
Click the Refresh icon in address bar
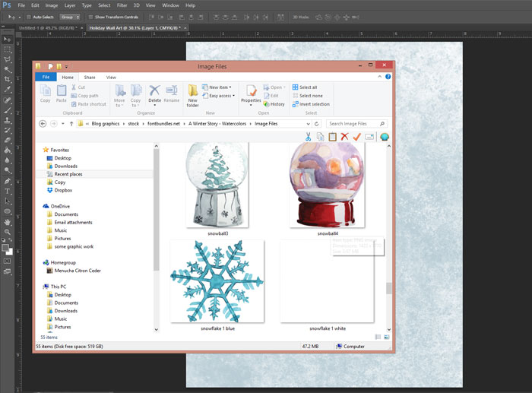317,124
